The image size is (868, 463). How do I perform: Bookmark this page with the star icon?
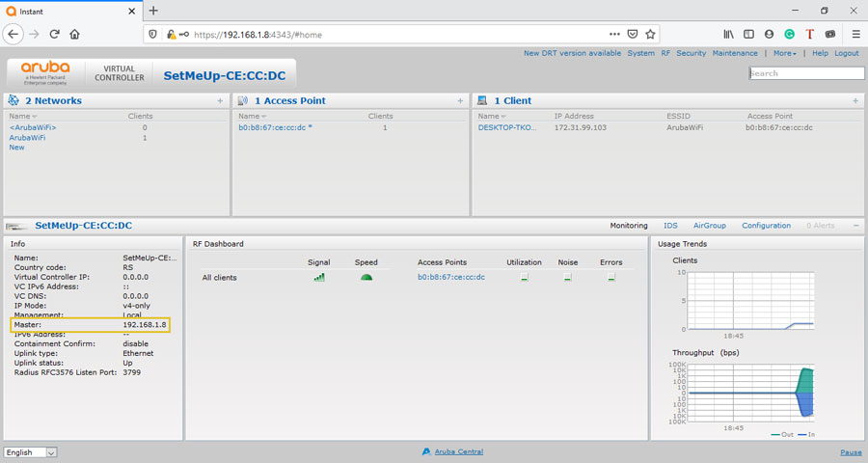(651, 34)
